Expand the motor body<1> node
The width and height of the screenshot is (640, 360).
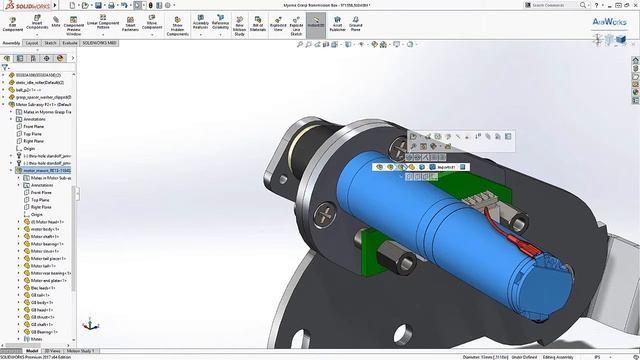pos(18,229)
